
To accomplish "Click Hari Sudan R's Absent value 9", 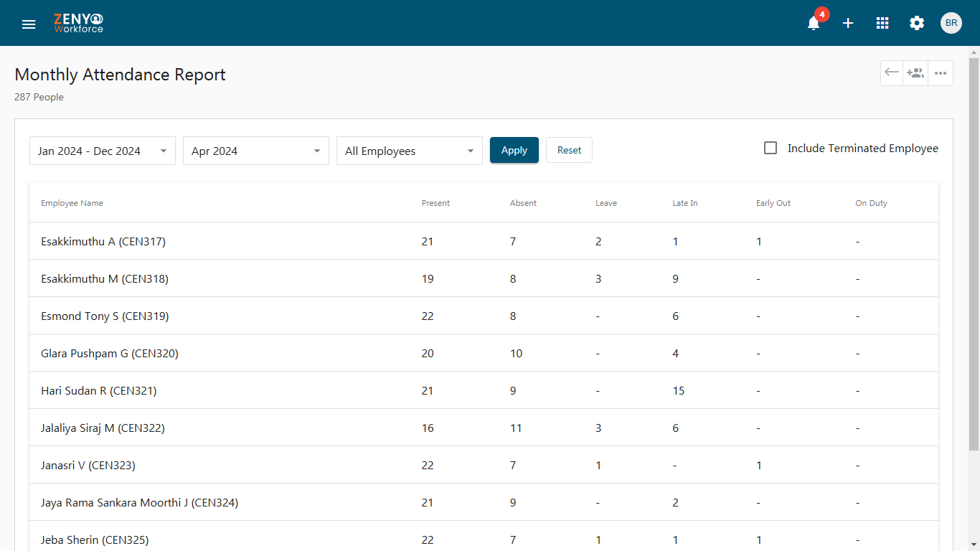I will [x=513, y=391].
